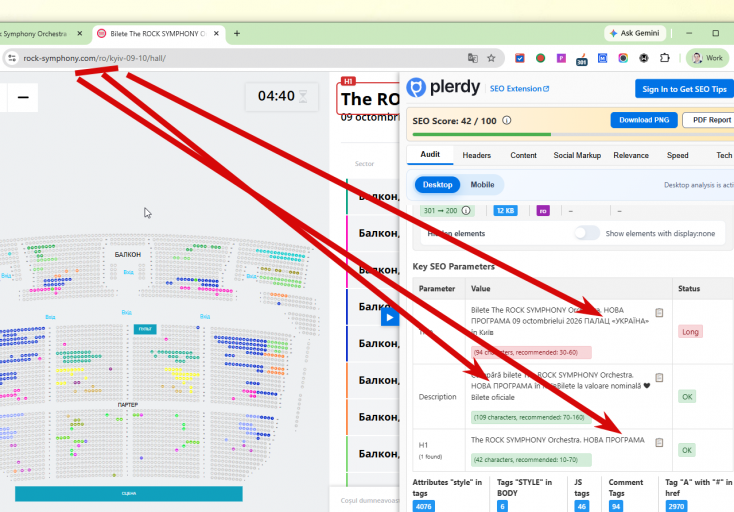
Task: Click the 301 redirect extension icon
Action: click(581, 59)
